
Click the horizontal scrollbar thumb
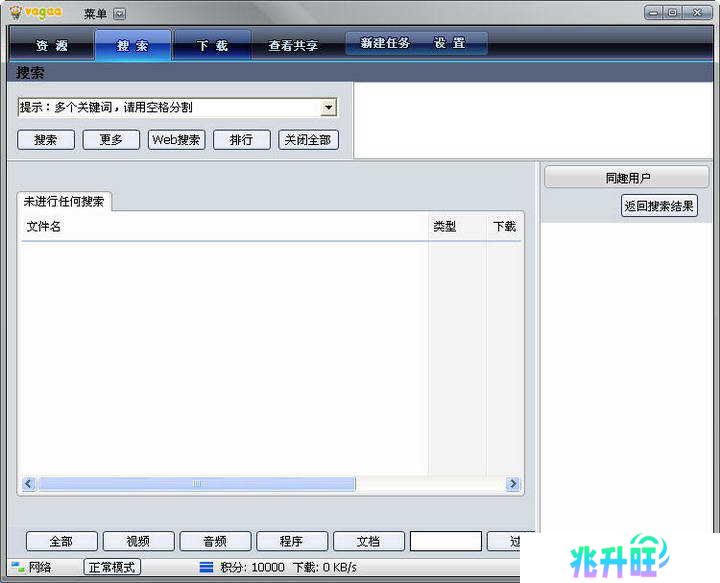pos(197,484)
